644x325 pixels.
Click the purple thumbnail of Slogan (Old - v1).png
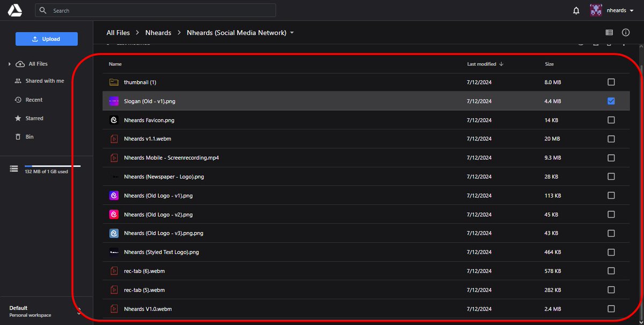[113, 101]
